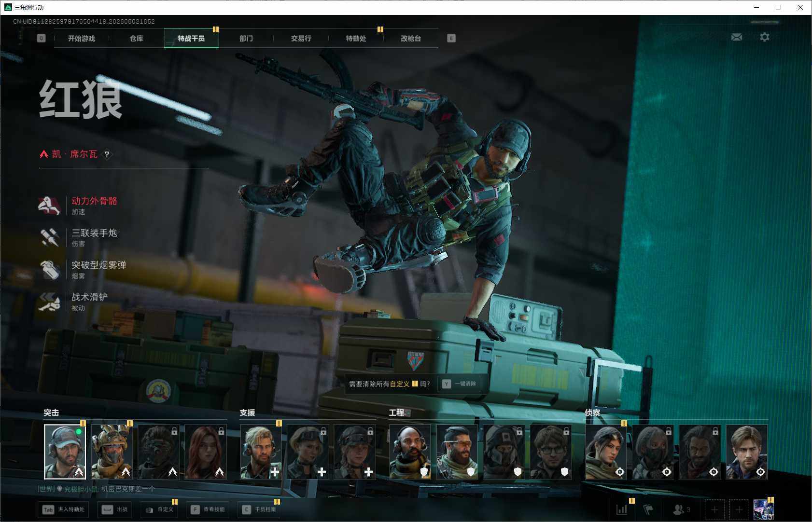Switch to the 改枪台 tab
The height and width of the screenshot is (522, 812).
coord(411,38)
